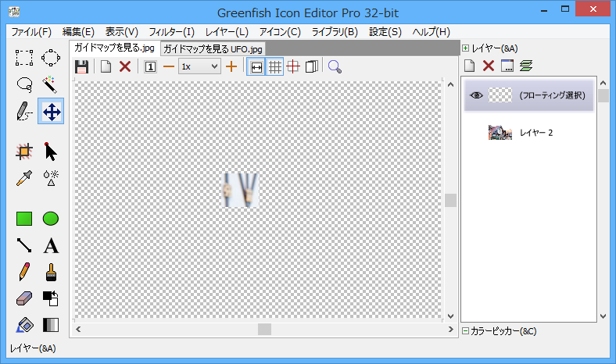Select the Rectangle selection tool
616x364 pixels.
[24, 57]
